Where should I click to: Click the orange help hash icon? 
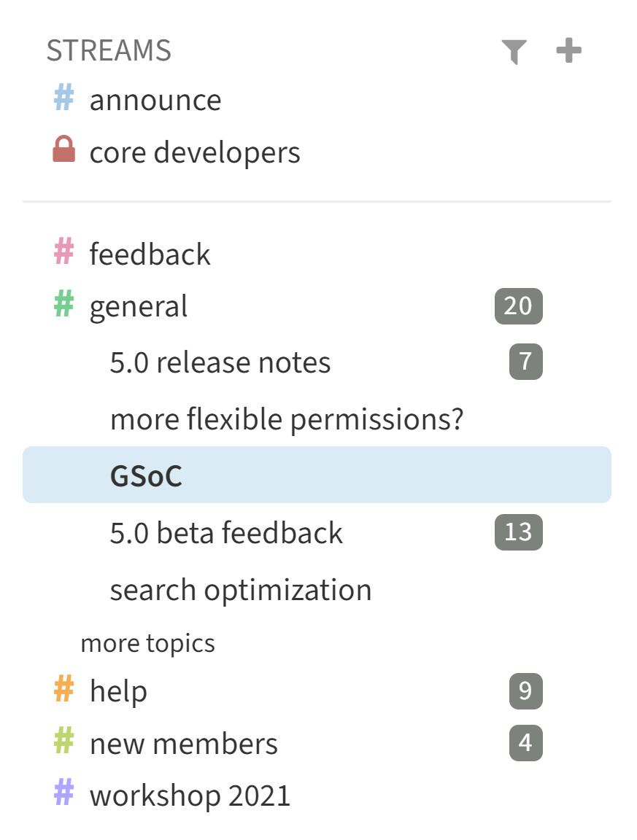pyautogui.click(x=64, y=690)
